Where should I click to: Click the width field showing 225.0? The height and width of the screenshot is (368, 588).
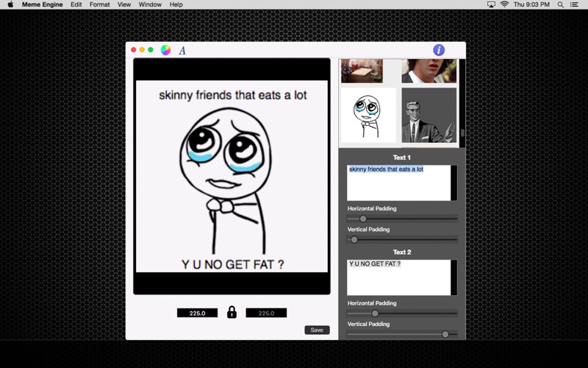197,313
